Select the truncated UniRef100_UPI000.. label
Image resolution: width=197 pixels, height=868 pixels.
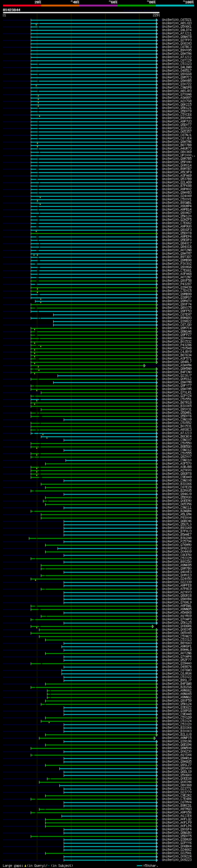click(178, 155)
